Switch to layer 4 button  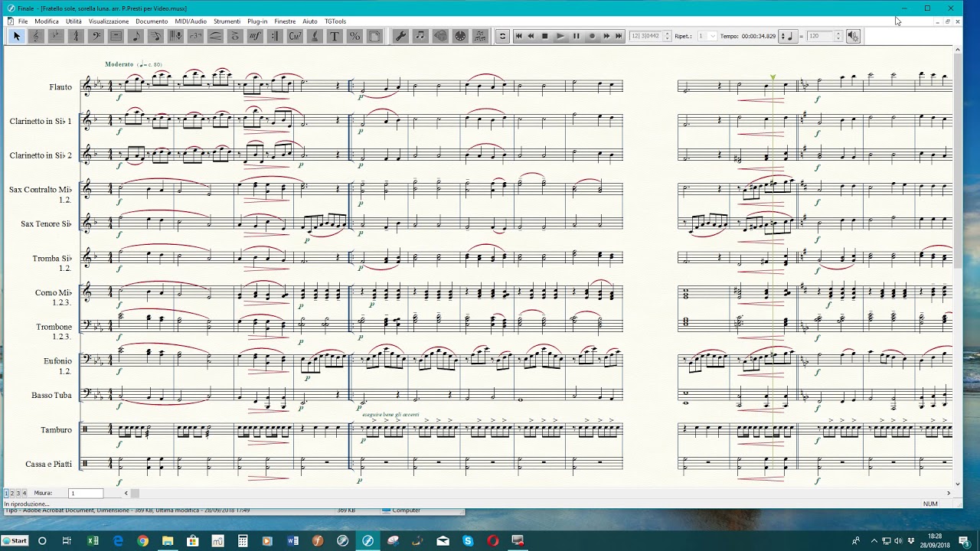pos(24,494)
